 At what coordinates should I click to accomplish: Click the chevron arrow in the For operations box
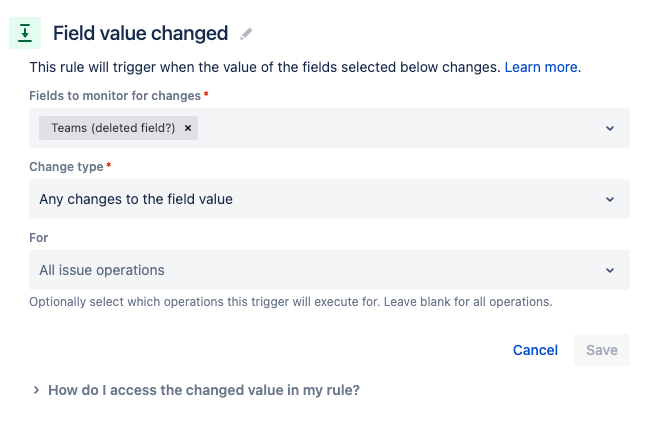[610, 270]
